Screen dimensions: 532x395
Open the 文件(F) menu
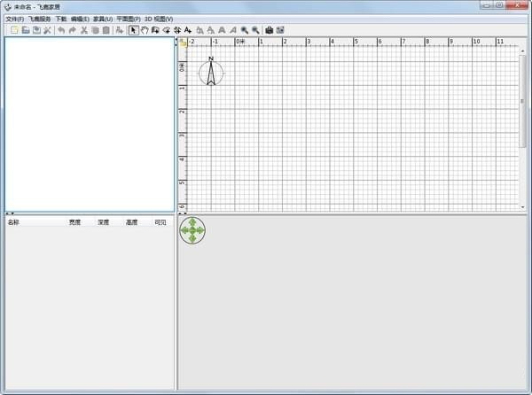(x=14, y=19)
